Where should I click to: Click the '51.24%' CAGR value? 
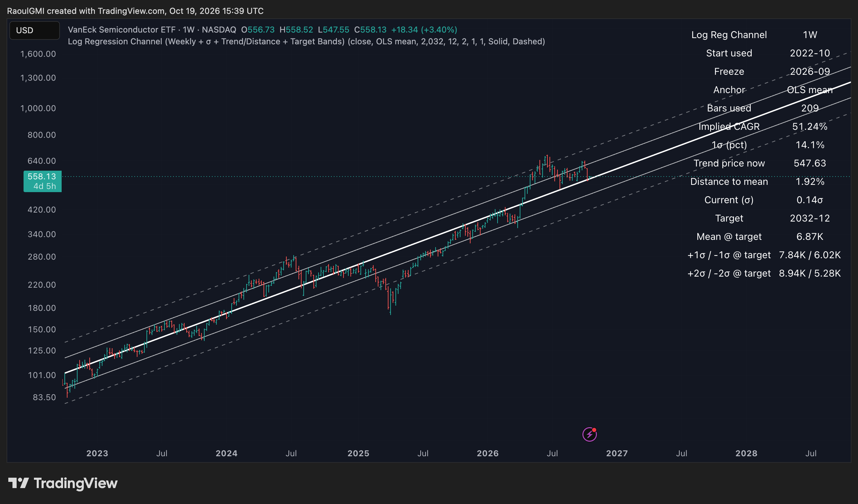pos(810,126)
